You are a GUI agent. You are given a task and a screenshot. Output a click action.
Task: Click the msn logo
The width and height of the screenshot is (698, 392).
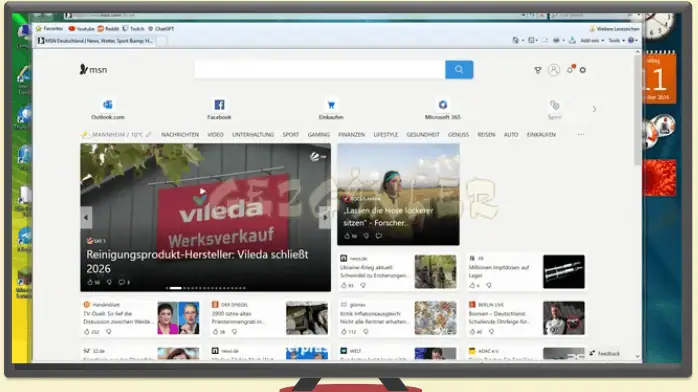point(93,70)
